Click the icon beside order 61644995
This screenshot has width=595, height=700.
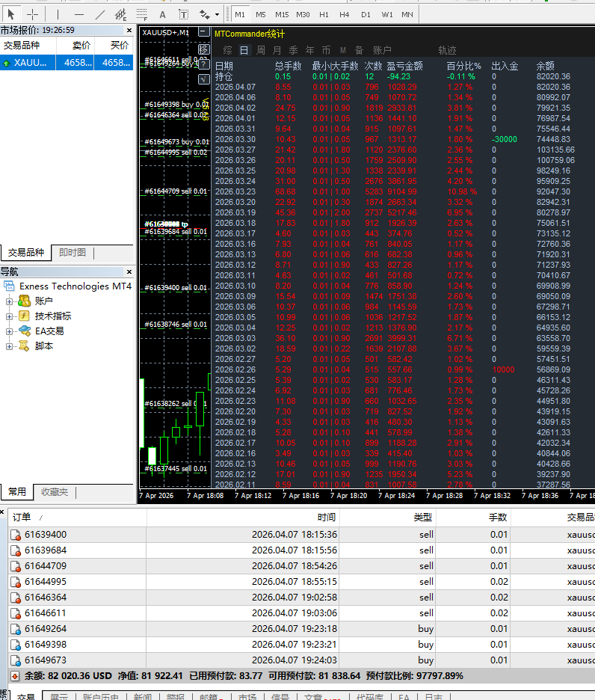coord(16,582)
